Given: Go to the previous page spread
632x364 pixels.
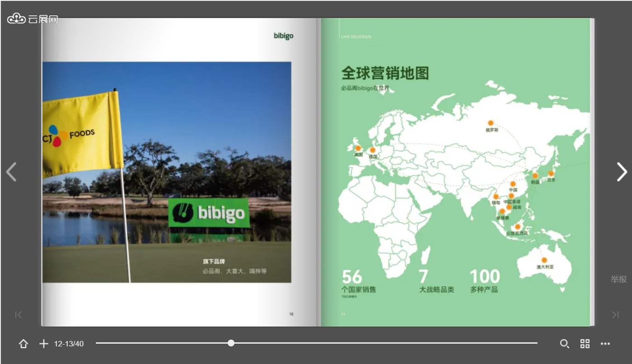Looking at the screenshot, I should [11, 172].
